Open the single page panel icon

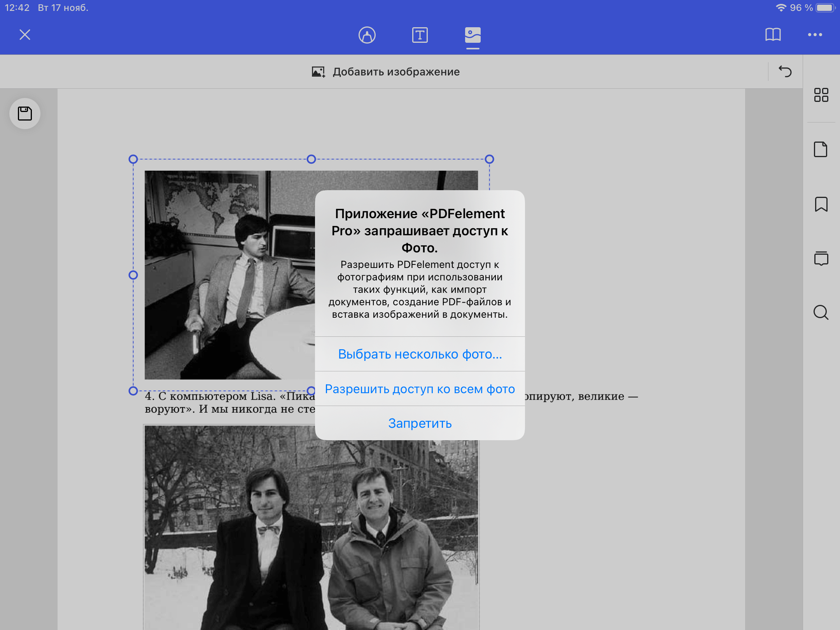[x=821, y=149]
